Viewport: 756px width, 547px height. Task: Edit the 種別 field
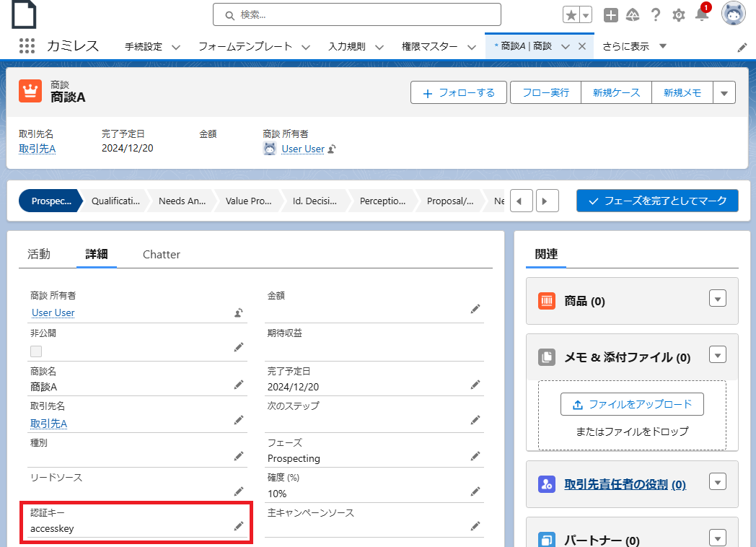pos(239,456)
